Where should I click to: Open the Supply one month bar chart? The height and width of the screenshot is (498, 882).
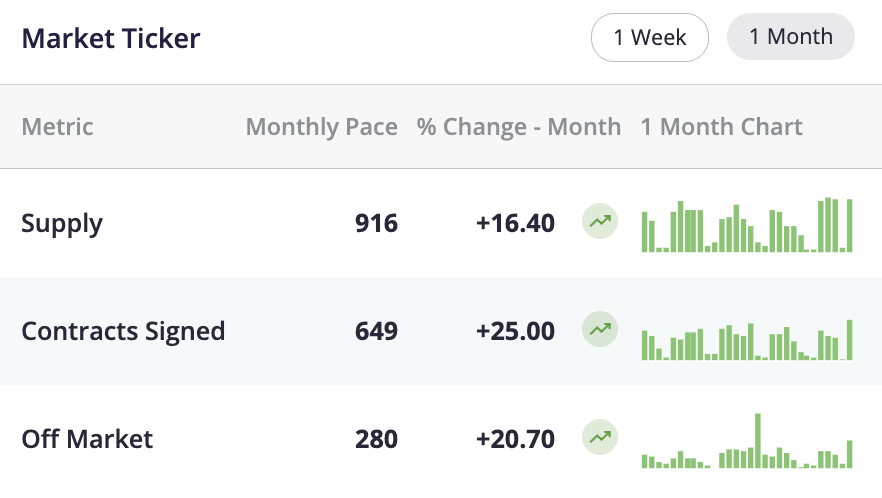click(x=747, y=225)
